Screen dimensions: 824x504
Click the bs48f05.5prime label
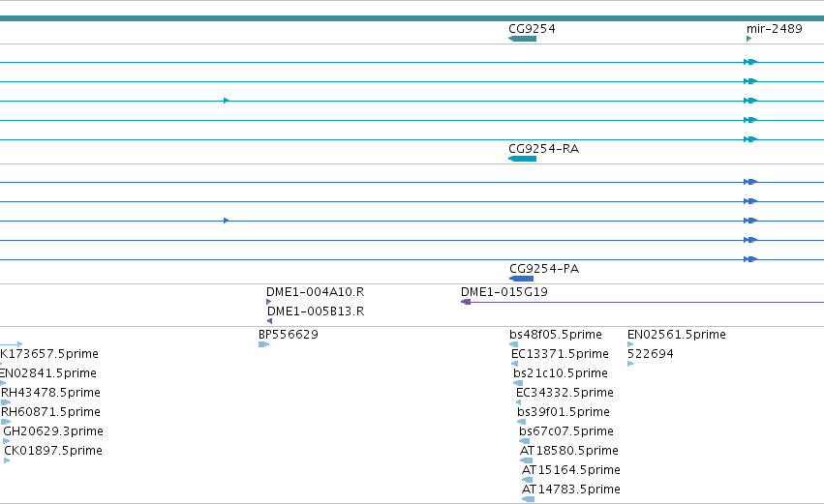(556, 335)
